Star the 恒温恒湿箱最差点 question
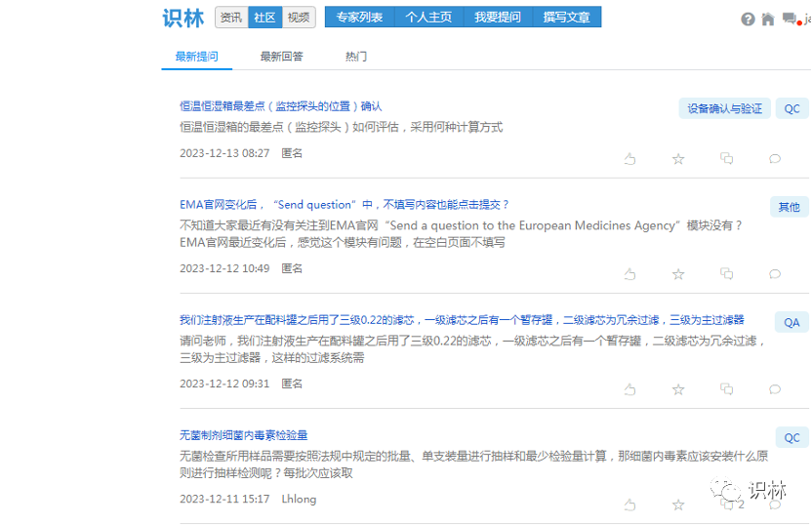 pyautogui.click(x=678, y=158)
